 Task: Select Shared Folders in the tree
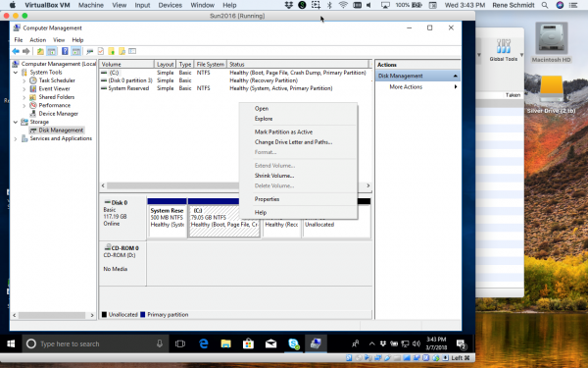(57, 97)
